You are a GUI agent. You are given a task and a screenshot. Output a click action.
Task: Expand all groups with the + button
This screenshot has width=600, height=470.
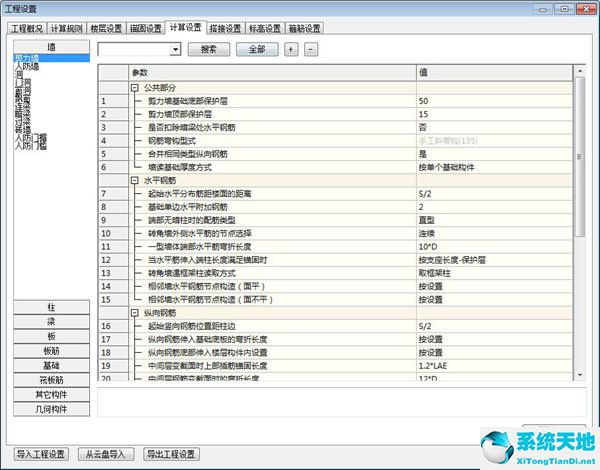point(291,49)
